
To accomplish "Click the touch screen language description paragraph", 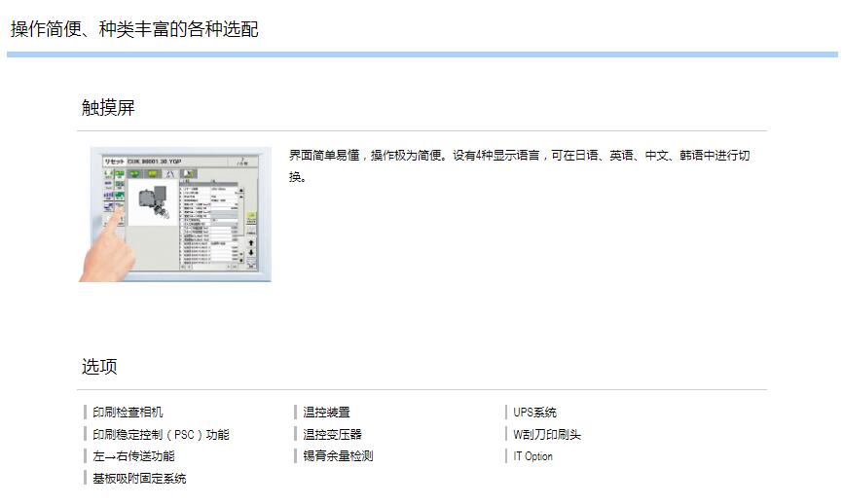I will pos(519,165).
